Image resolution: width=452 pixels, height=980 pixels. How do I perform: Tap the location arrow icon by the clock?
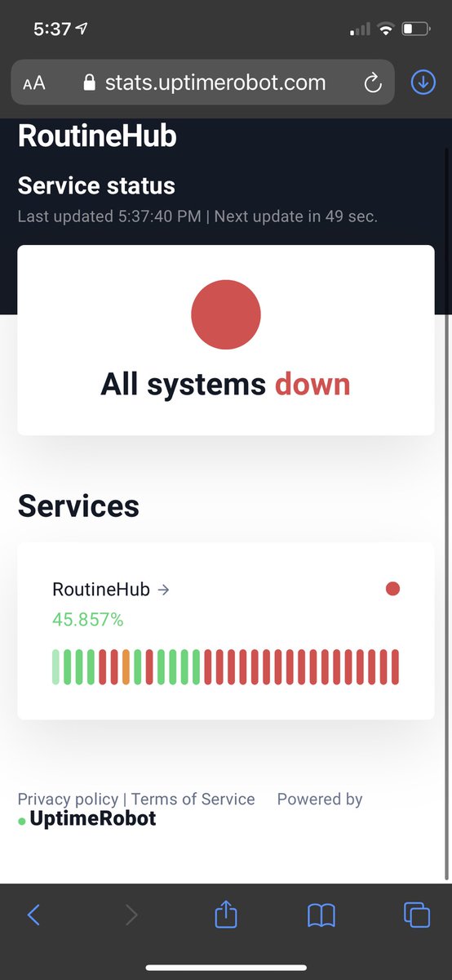(x=82, y=29)
